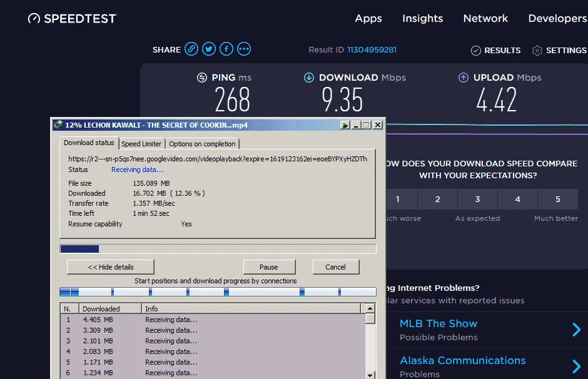Click the googlevideo download URL text
This screenshot has width=588, height=379.
[x=218, y=159]
